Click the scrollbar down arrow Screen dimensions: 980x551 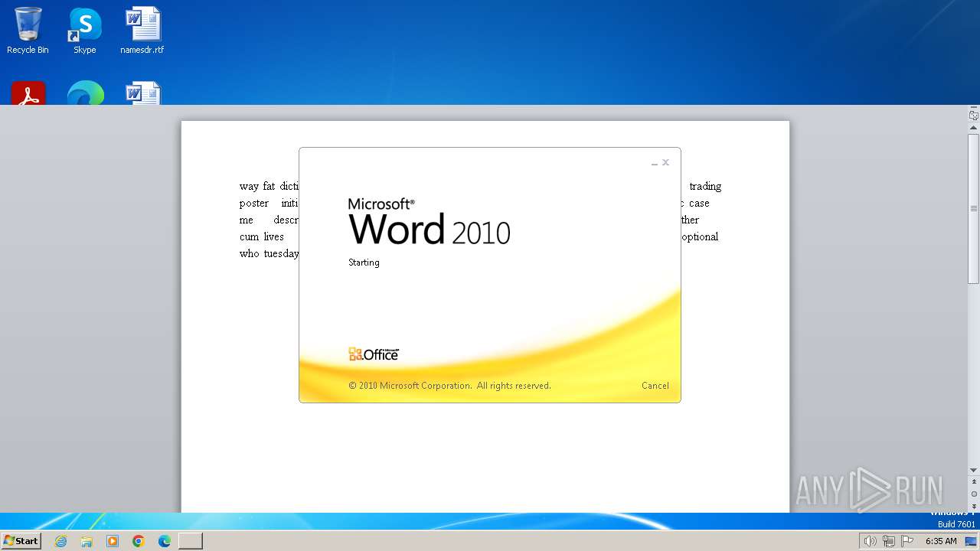[974, 470]
